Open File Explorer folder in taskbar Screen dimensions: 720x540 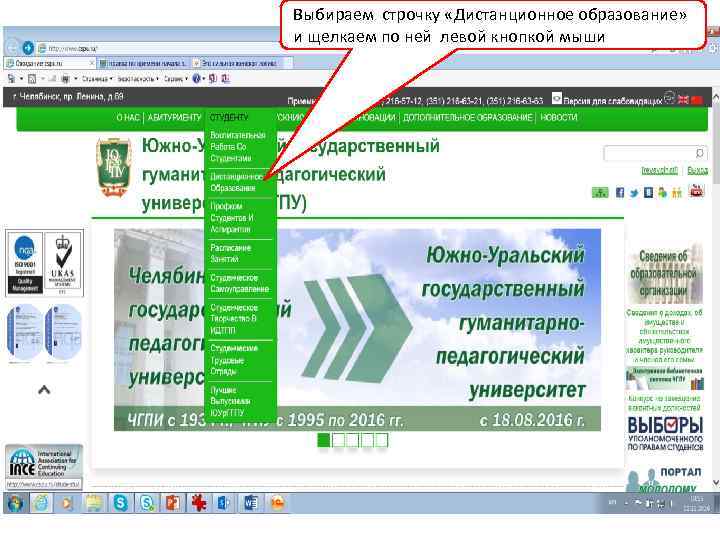[x=94, y=503]
